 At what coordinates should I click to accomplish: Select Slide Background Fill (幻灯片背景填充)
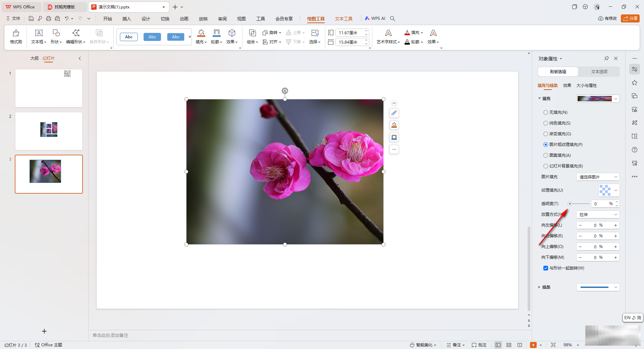coord(546,166)
